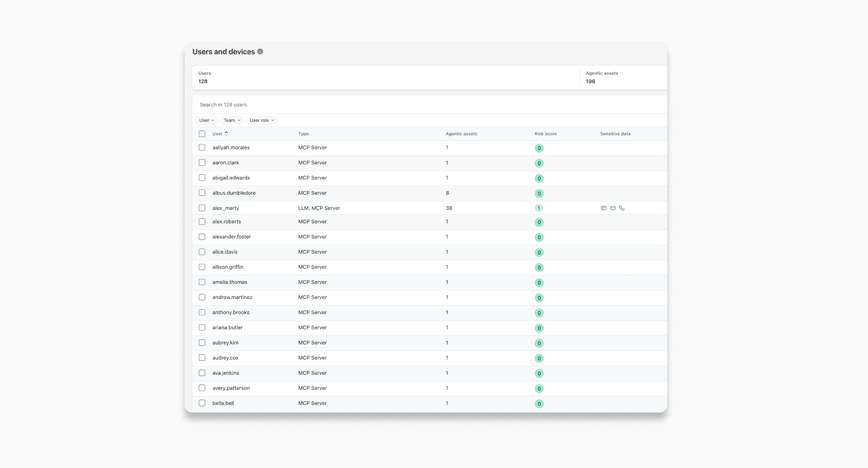Screen dimensions: 868x468
Task: Click risk score badge 1 for alex_marty
Action: coord(539,208)
